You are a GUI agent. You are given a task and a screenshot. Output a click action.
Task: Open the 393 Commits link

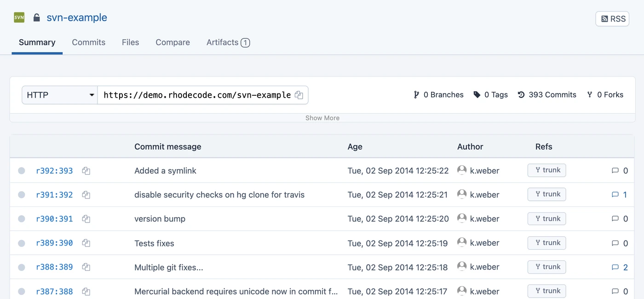tap(547, 95)
